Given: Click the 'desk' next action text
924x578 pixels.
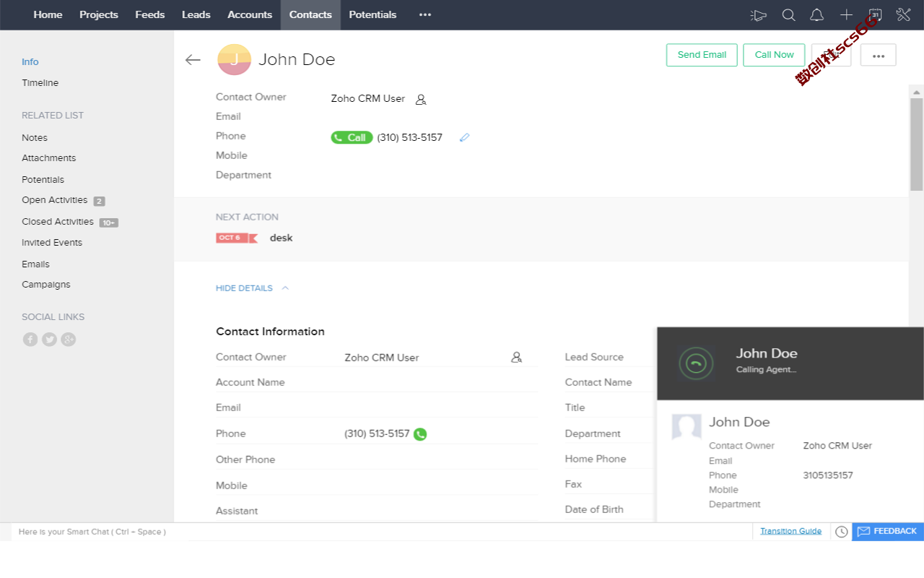Looking at the screenshot, I should pyautogui.click(x=282, y=238).
